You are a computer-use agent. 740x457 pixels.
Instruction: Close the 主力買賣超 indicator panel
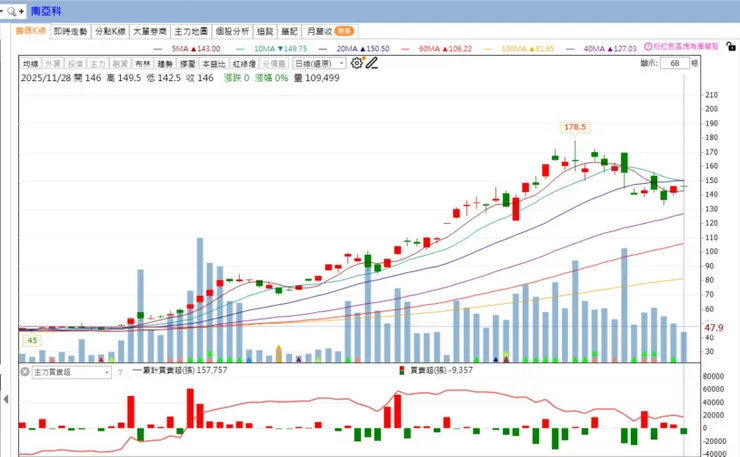click(x=25, y=372)
